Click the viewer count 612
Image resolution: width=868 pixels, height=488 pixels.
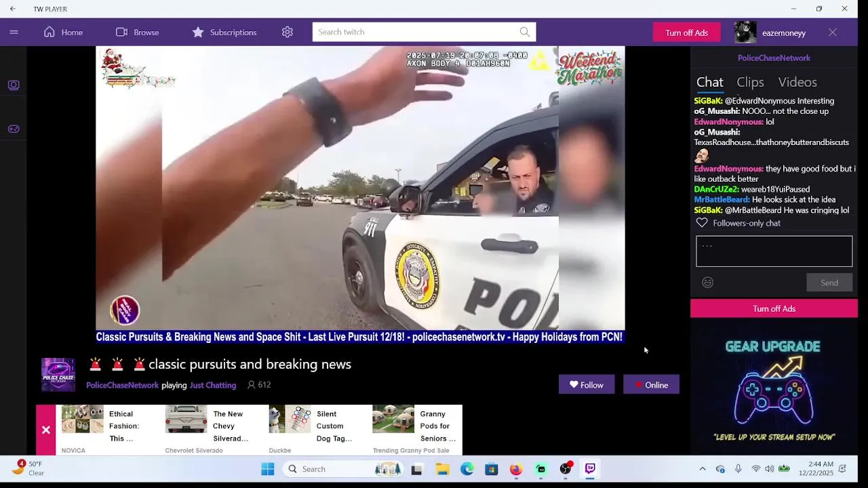(259, 385)
